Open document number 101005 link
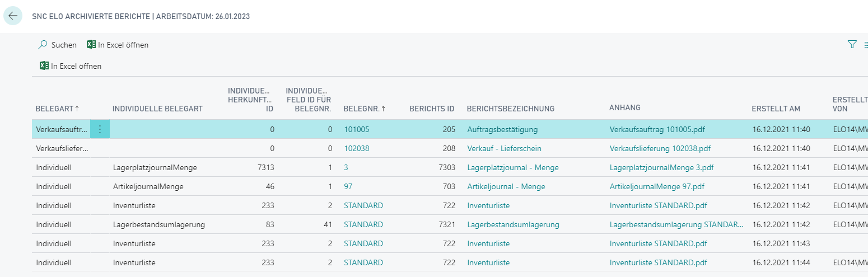The height and width of the screenshot is (277, 868). click(x=357, y=129)
